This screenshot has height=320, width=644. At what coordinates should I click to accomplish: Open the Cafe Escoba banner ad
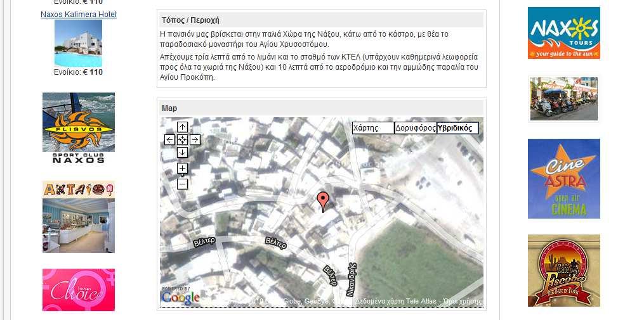coord(564,271)
